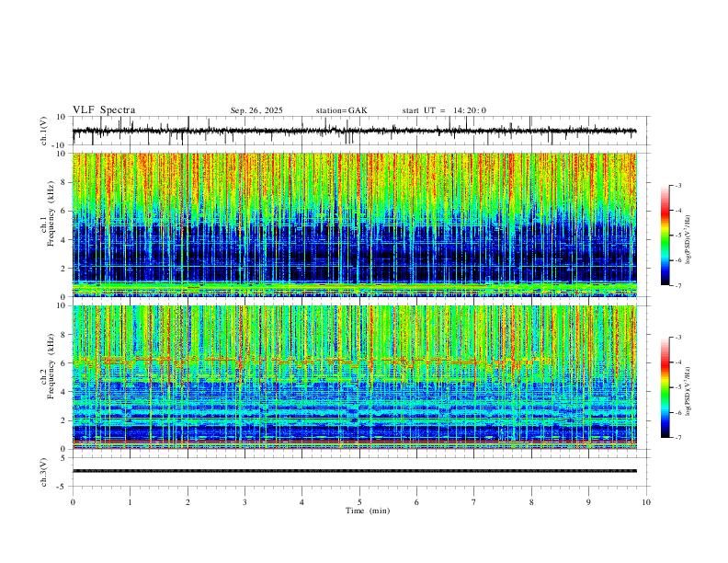
Task: Click time axis tick label "7"
Action: tap(474, 502)
